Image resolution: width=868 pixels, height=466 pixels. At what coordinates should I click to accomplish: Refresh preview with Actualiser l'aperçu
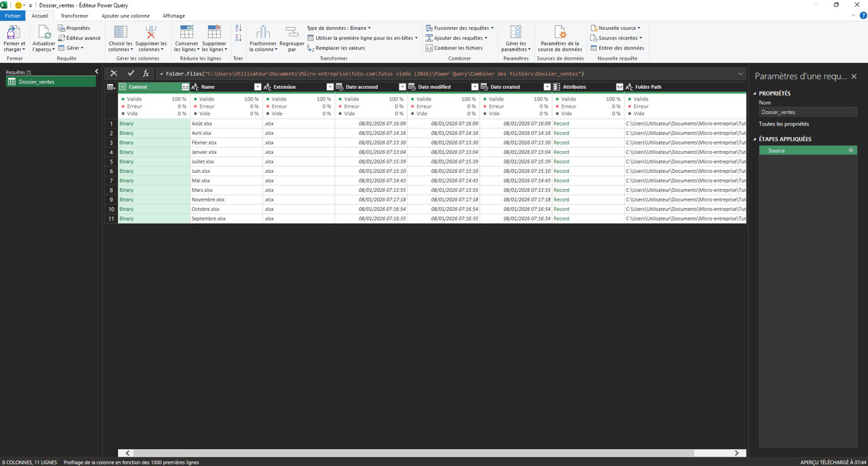[x=43, y=33]
